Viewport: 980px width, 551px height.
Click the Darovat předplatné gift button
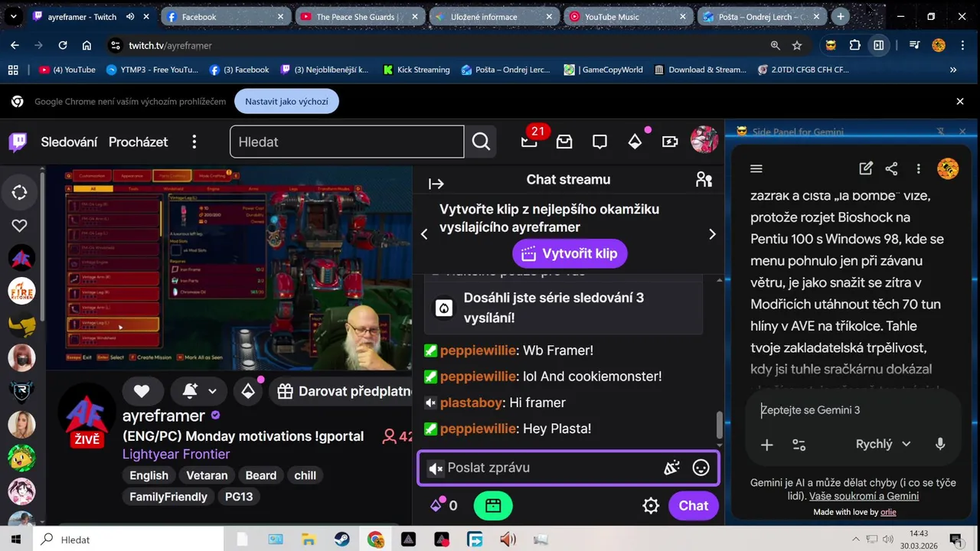[x=342, y=391]
